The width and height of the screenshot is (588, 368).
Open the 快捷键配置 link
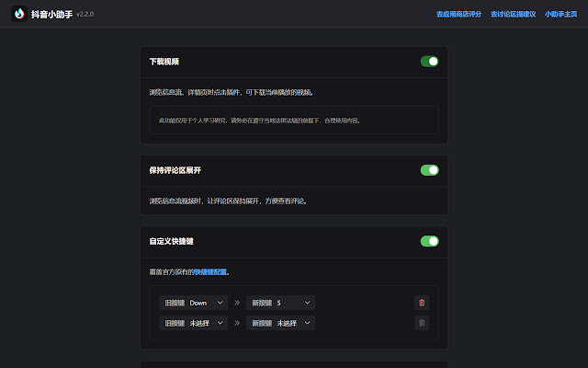point(210,272)
